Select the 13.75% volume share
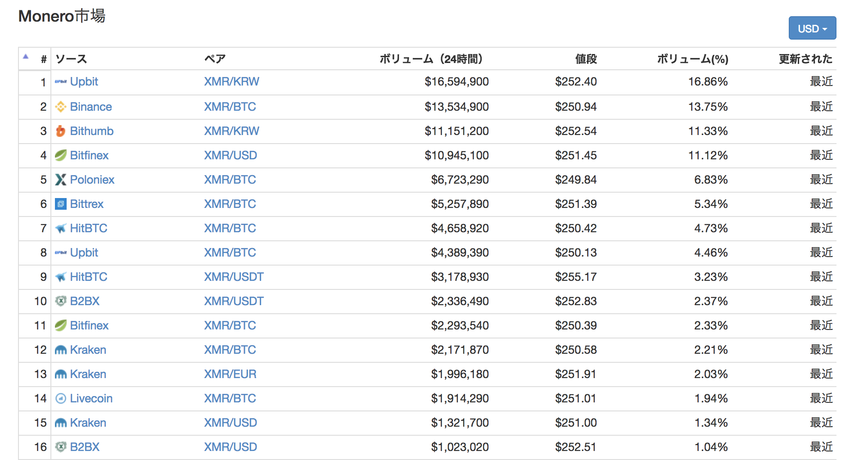Image resolution: width=868 pixels, height=460 pixels. click(708, 107)
